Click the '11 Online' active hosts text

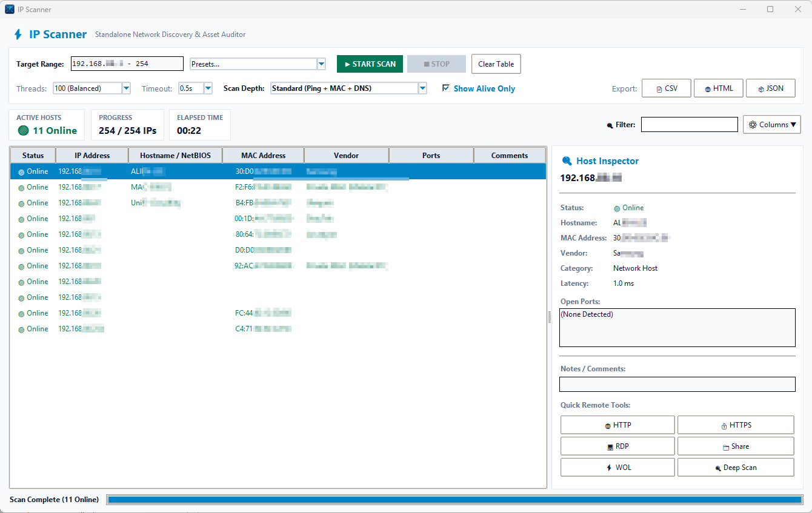tap(55, 131)
